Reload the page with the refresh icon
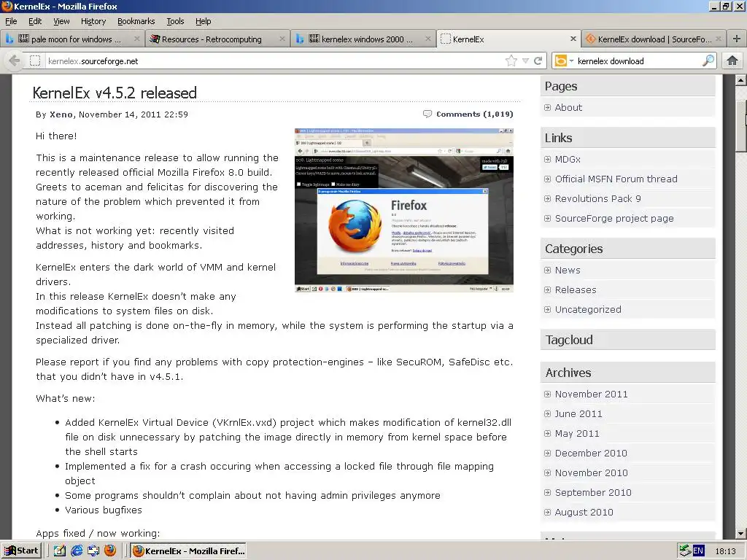 [x=538, y=61]
